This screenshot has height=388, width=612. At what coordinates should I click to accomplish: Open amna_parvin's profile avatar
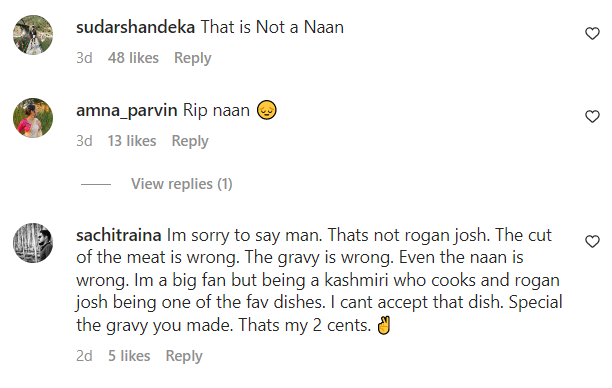click(x=33, y=118)
